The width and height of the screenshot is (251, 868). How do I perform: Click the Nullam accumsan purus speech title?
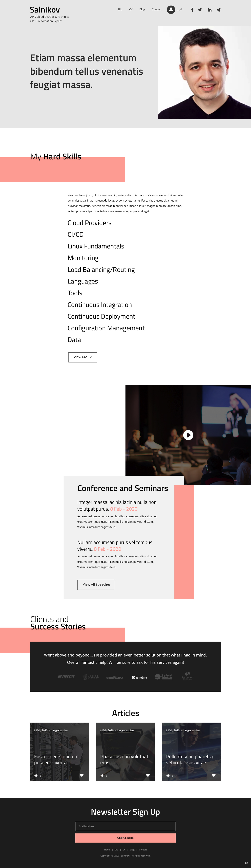point(115,545)
